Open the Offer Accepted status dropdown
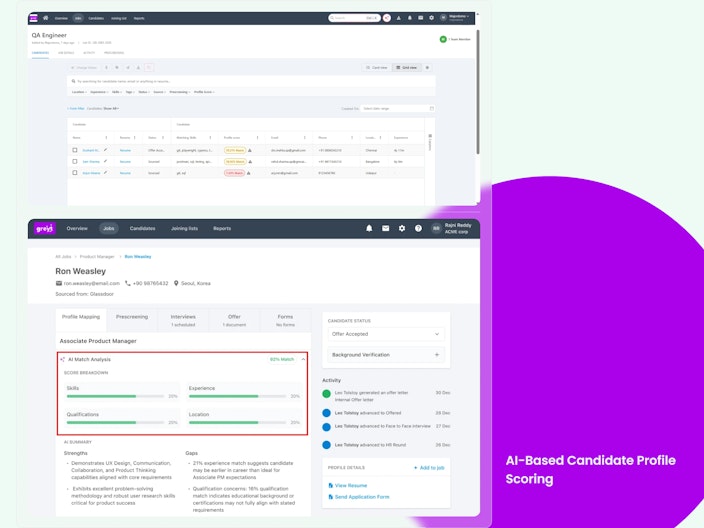 (x=386, y=334)
